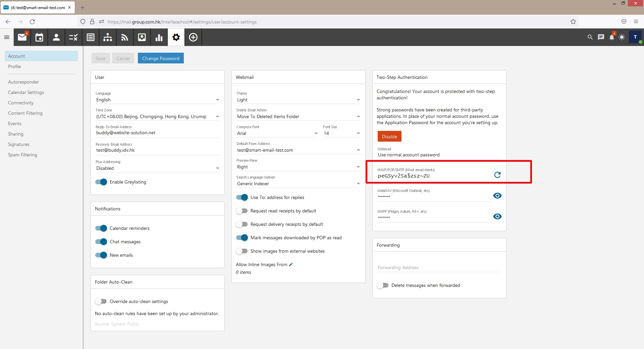Toggle Enable Greylisting switch

101,182
